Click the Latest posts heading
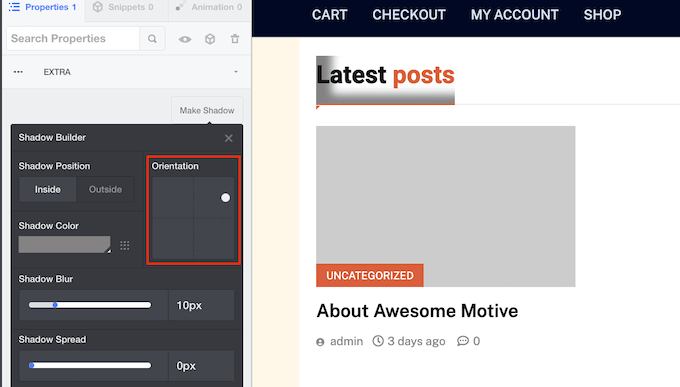The width and height of the screenshot is (680, 387). pyautogui.click(x=385, y=75)
